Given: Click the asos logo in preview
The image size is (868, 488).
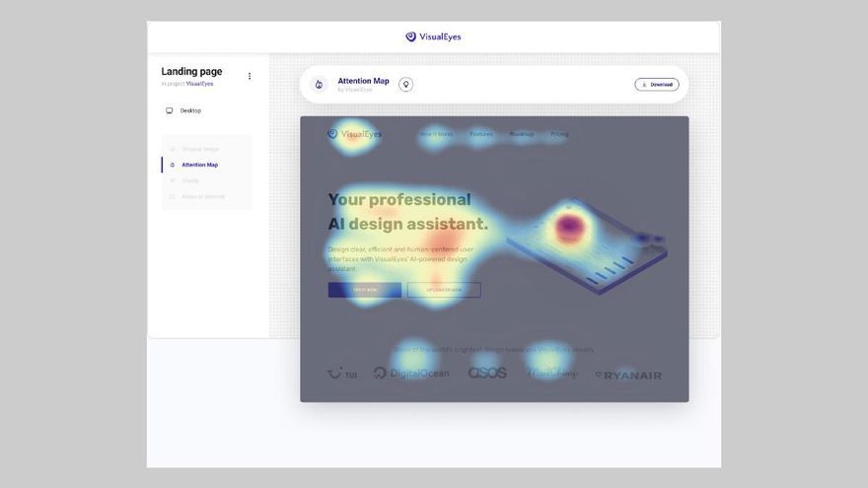Looking at the screenshot, I should click(x=487, y=373).
